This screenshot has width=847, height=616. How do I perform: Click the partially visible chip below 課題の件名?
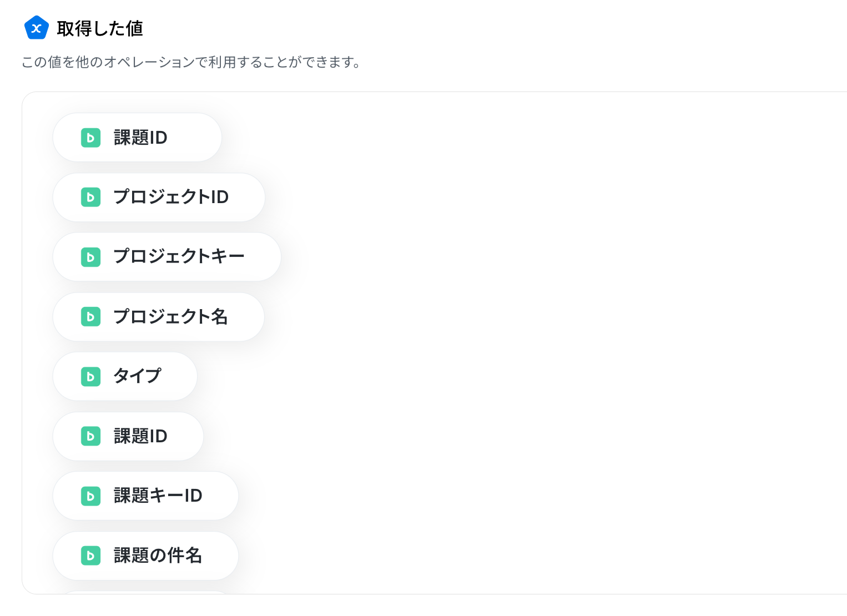pyautogui.click(x=145, y=592)
